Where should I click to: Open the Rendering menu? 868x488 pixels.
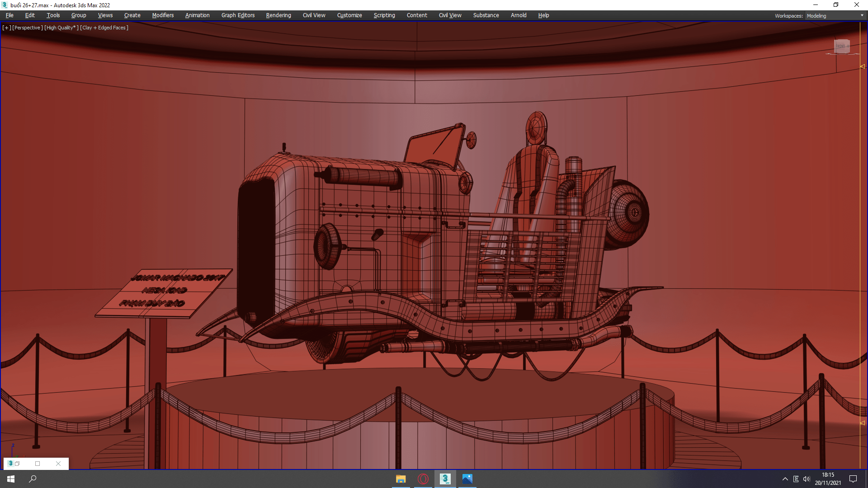[278, 15]
